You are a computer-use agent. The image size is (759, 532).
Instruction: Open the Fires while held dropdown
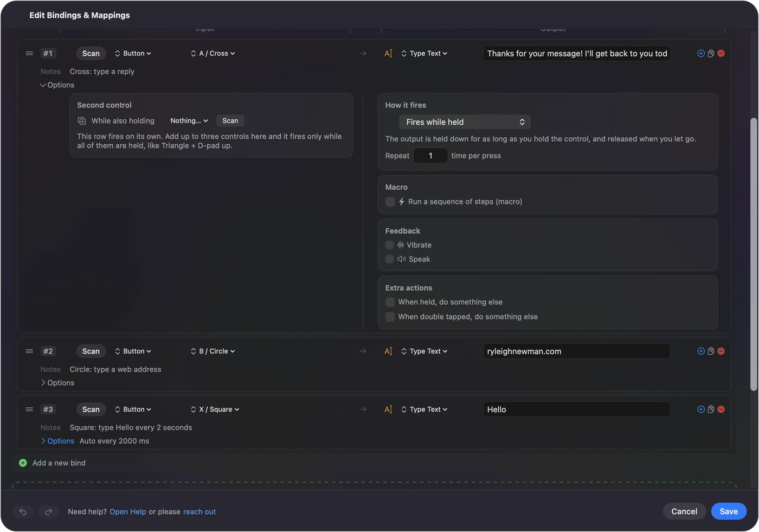pos(465,122)
